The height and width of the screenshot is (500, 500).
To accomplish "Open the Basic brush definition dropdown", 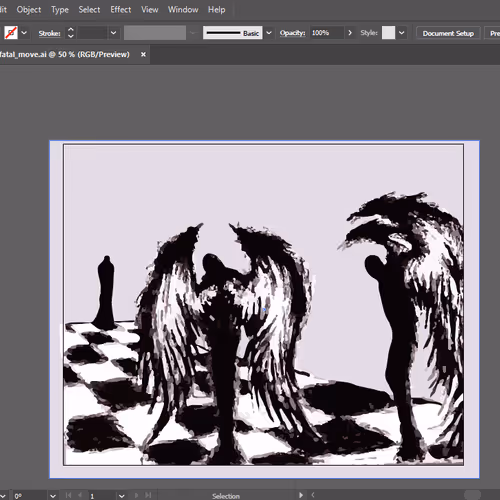I will click(x=269, y=33).
